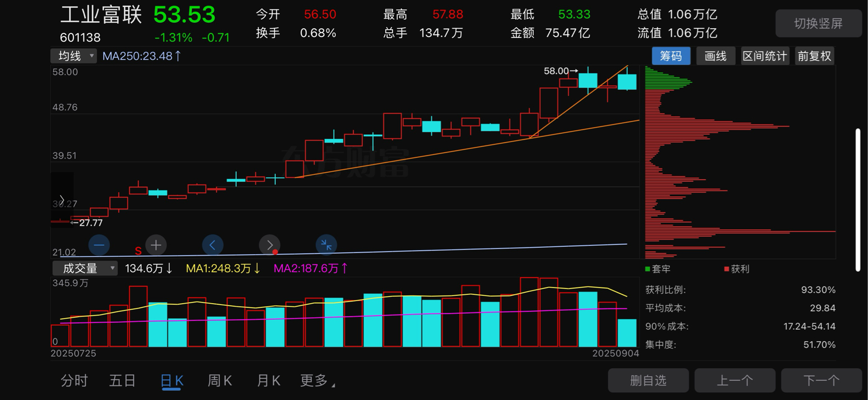Click 平均成本 value 29.84

(823, 308)
